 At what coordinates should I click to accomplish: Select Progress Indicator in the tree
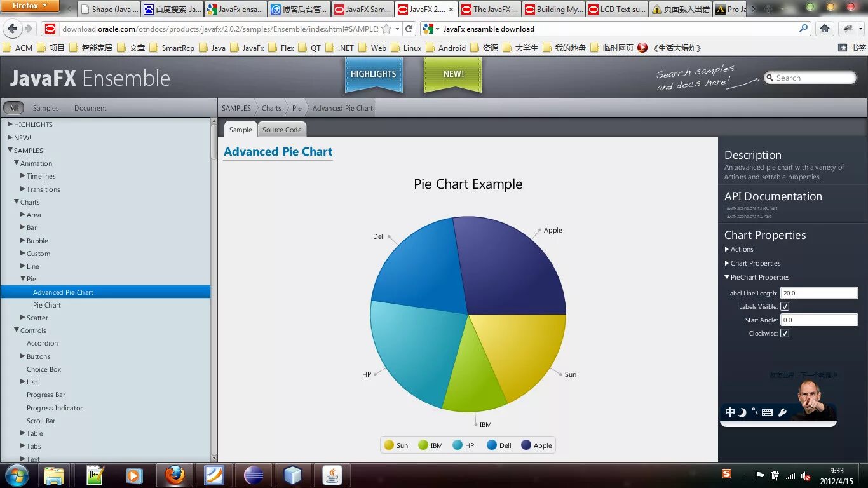[x=55, y=408]
